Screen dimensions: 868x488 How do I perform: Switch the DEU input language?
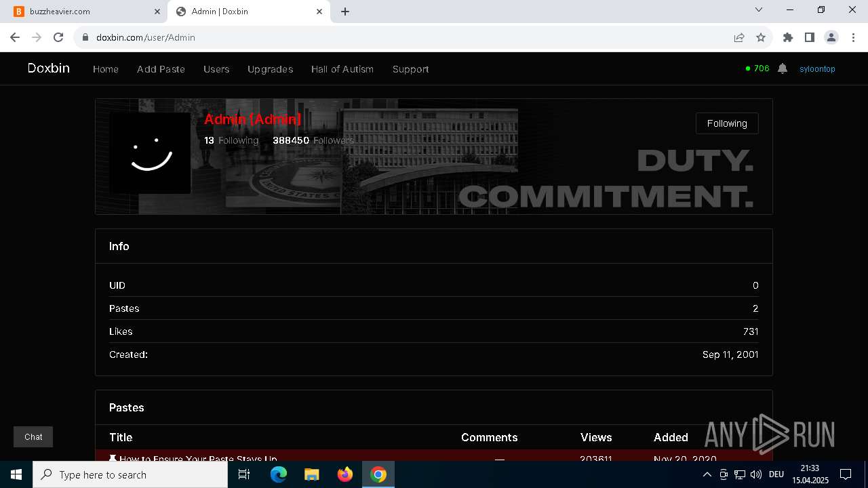click(776, 474)
